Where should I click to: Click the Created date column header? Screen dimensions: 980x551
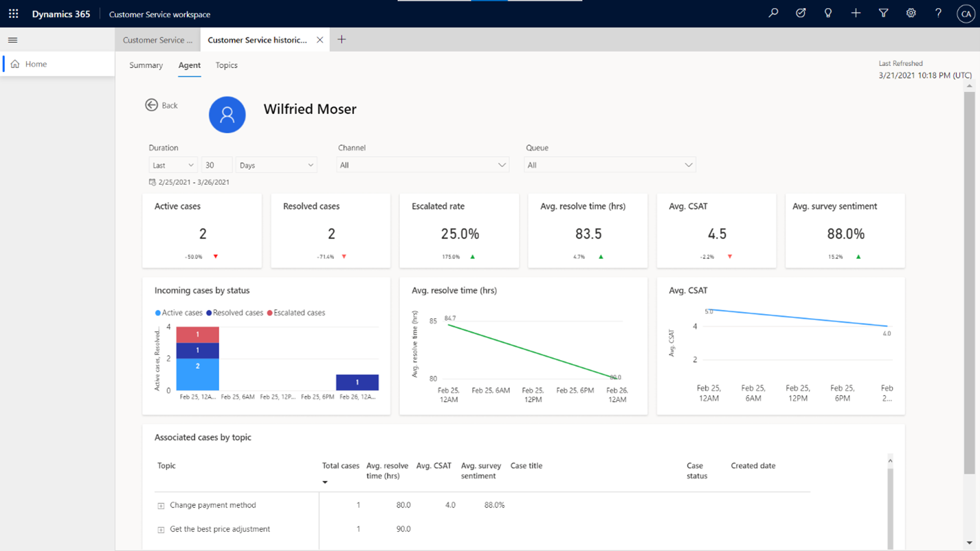point(753,466)
